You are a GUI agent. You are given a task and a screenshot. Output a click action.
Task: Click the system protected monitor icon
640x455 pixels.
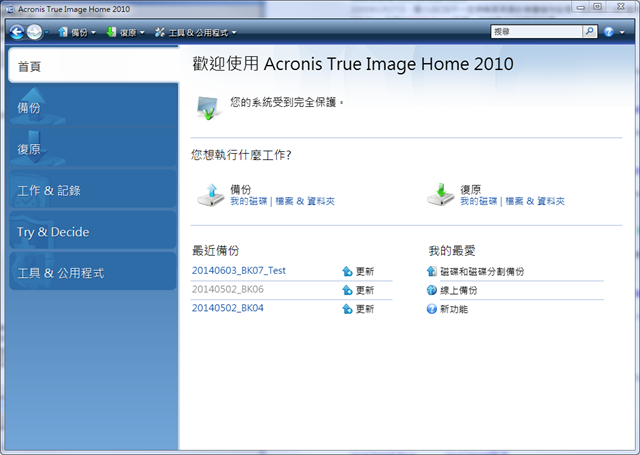[x=209, y=108]
